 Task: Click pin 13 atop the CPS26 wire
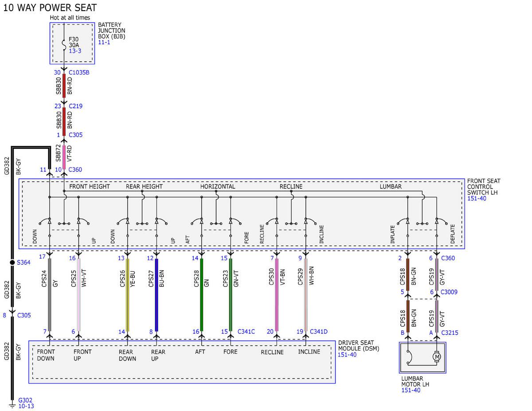(121, 258)
